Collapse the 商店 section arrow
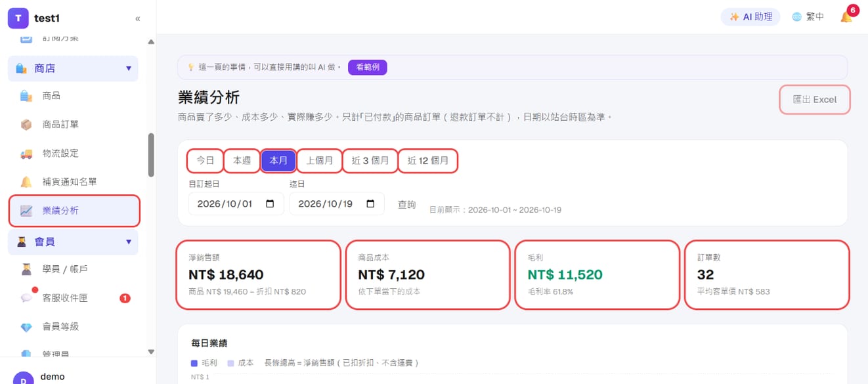This screenshot has height=384, width=868. (x=129, y=68)
